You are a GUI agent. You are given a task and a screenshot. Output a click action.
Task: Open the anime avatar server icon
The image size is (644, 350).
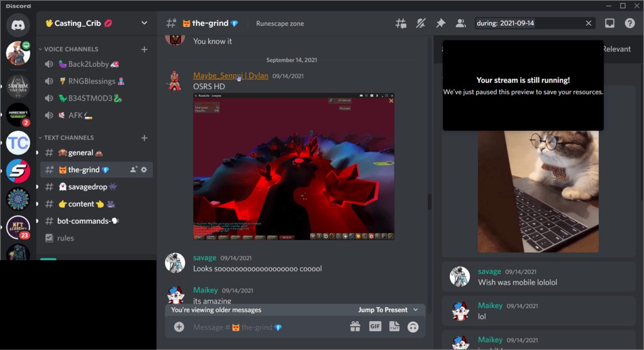pyautogui.click(x=18, y=53)
